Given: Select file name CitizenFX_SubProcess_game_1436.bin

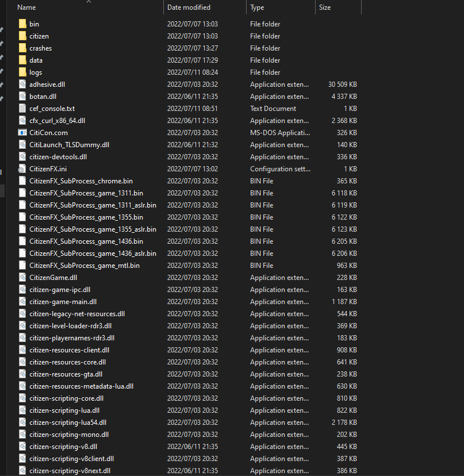Looking at the screenshot, I should (x=86, y=241).
